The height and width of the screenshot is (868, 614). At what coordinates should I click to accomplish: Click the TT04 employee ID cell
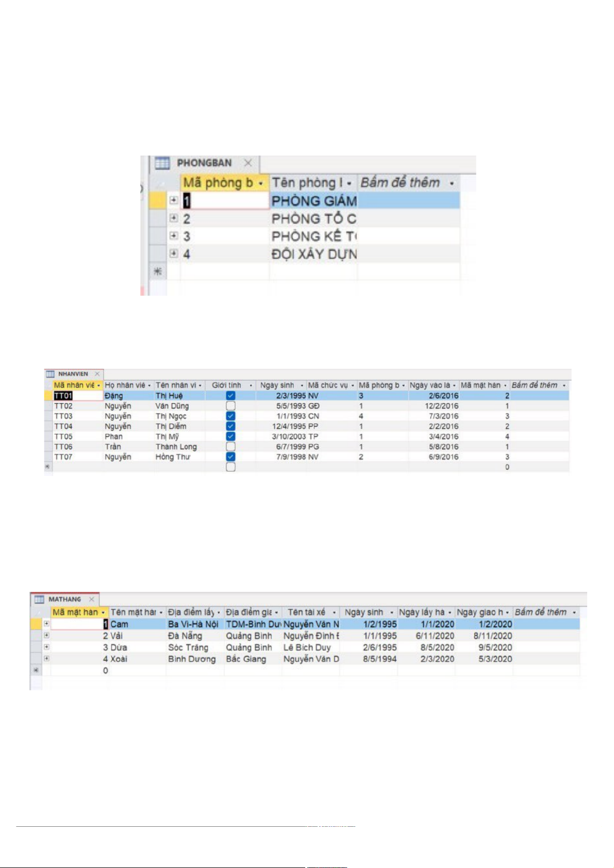click(63, 427)
